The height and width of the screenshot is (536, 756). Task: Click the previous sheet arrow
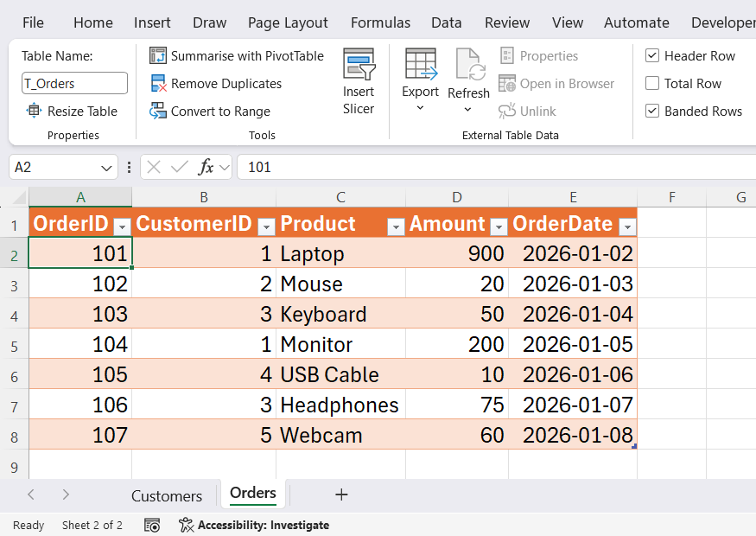(x=31, y=495)
